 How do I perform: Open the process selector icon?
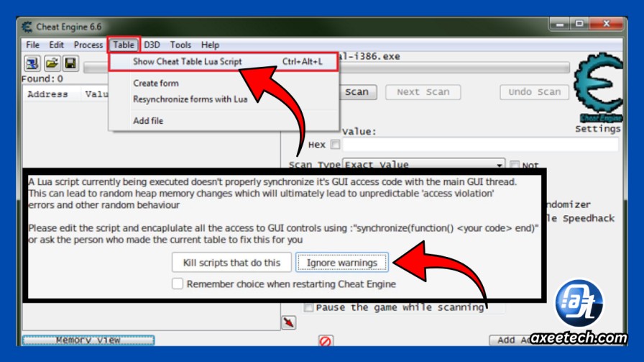(x=32, y=63)
